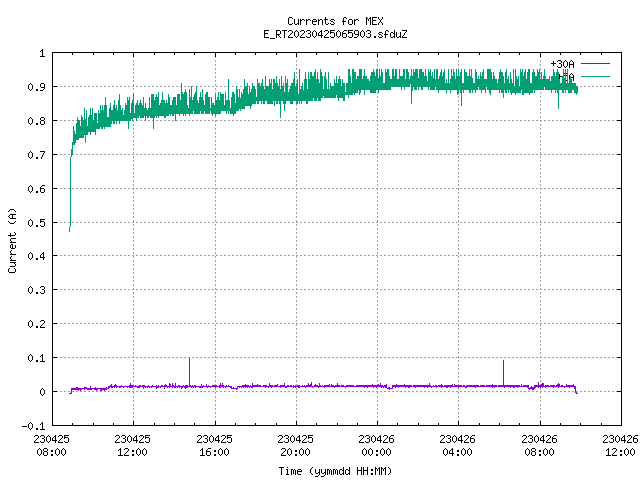Click the x-axis label 'Time (yymmdd HH:MM)'
Viewport: 640px width, 480px height.
click(x=335, y=471)
